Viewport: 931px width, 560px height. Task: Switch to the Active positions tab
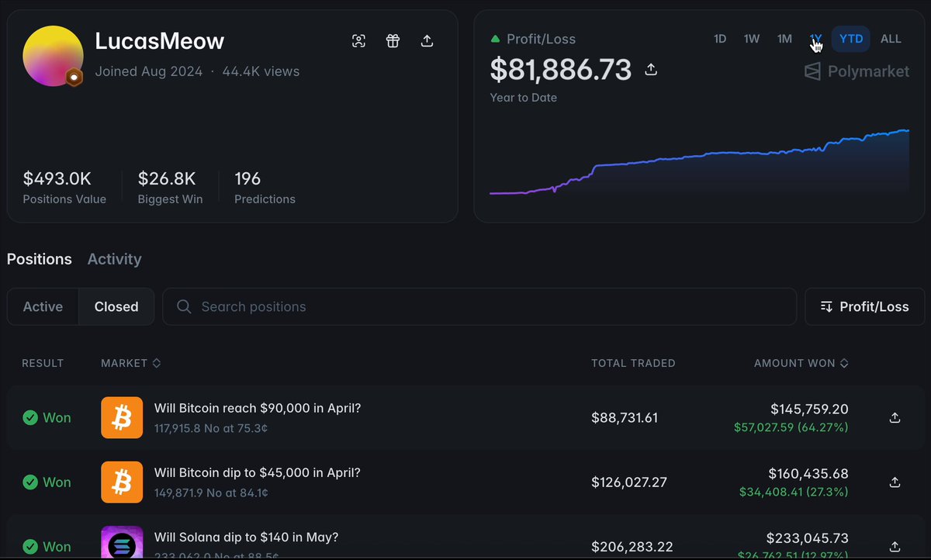[43, 306]
